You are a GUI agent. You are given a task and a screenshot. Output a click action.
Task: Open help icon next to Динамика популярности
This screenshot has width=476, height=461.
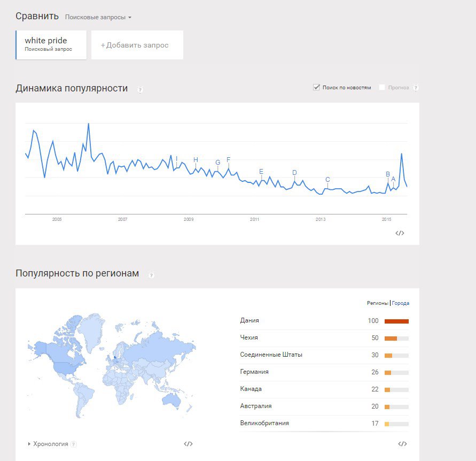click(140, 90)
